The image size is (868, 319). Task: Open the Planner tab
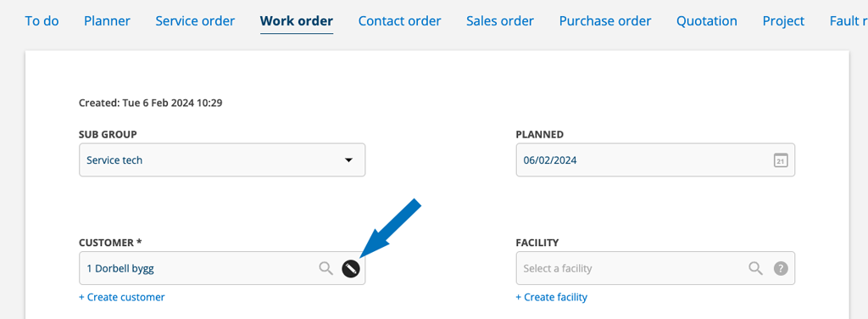[107, 21]
